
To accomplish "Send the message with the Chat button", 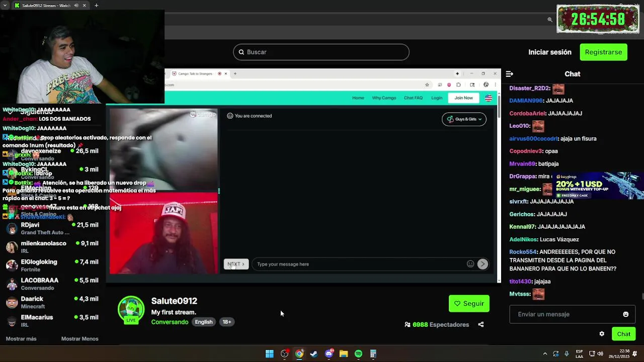I will point(624,334).
